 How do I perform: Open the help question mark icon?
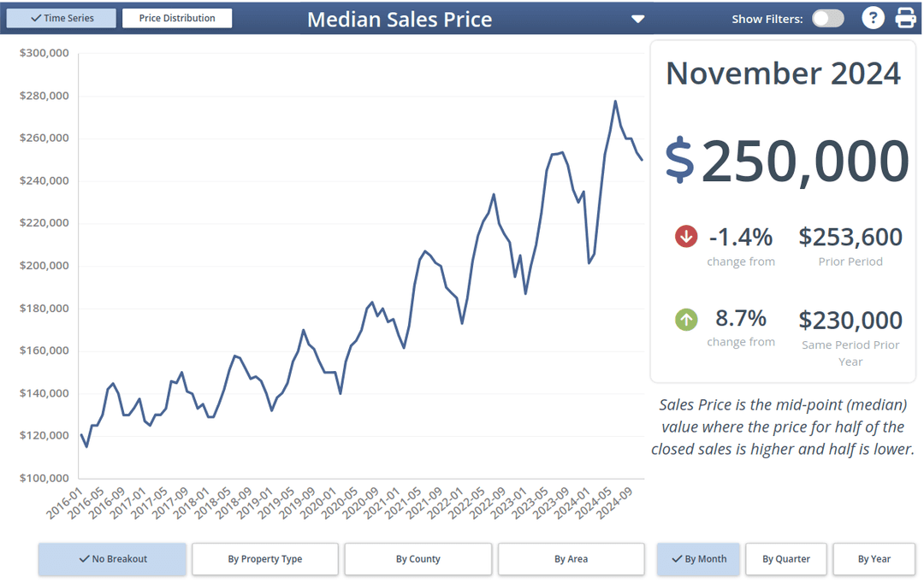pyautogui.click(x=872, y=18)
